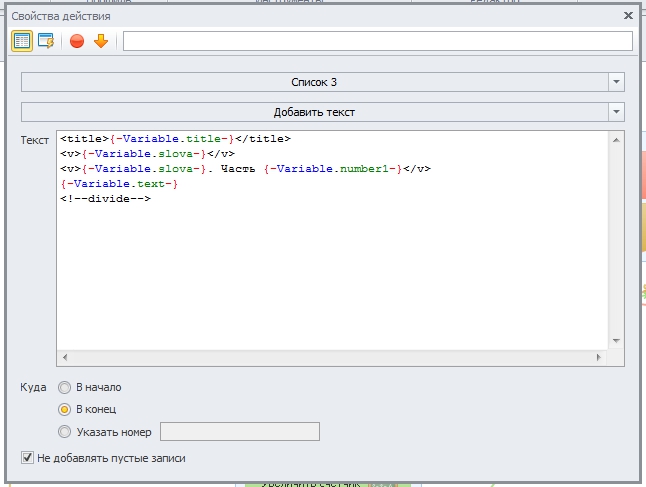Image resolution: width=646 pixels, height=487 pixels.
Task: Click the "Добавить текст" action button
Action: point(315,112)
